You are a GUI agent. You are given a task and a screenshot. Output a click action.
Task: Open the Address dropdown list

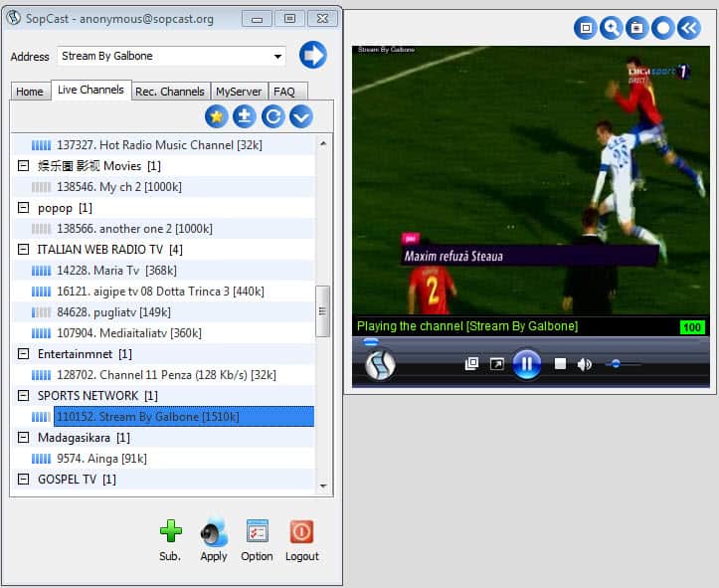pyautogui.click(x=277, y=57)
